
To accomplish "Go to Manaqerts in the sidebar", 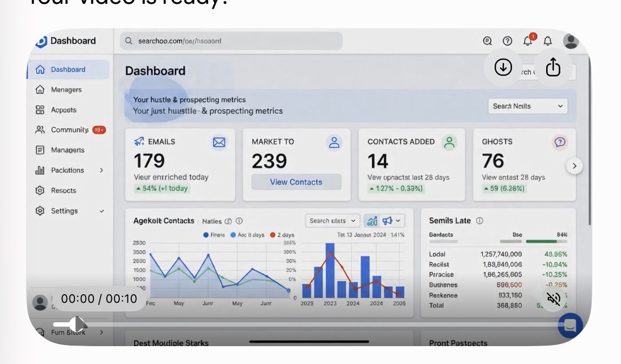I will pyautogui.click(x=67, y=150).
